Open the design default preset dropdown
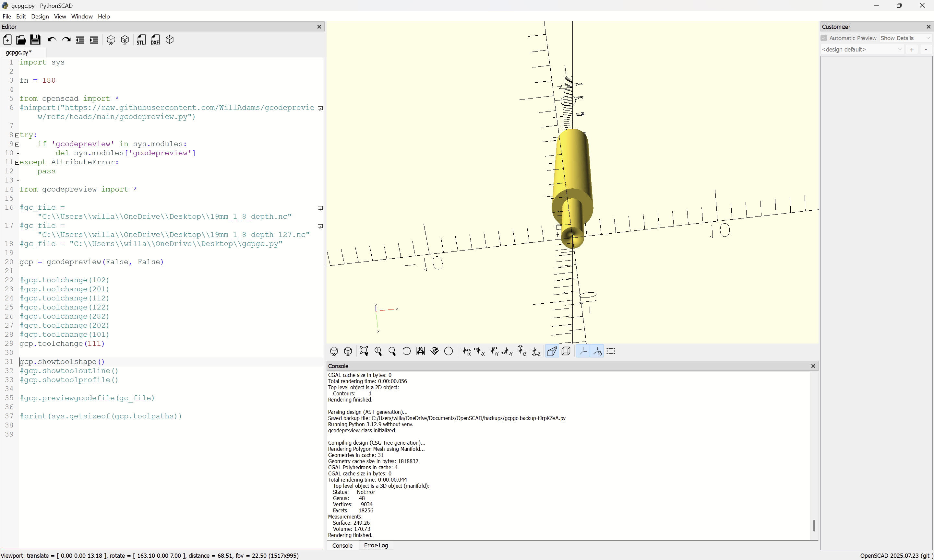934x560 pixels. click(x=861, y=50)
